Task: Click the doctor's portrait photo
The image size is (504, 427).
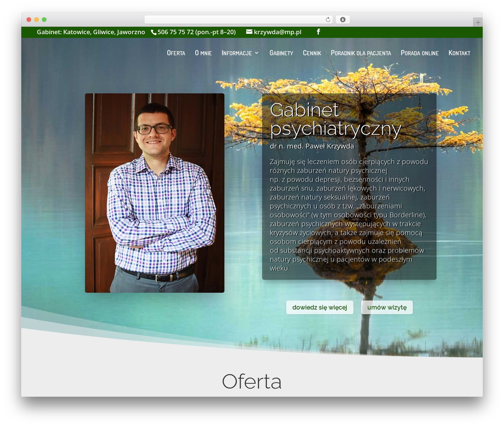Action: tap(155, 193)
